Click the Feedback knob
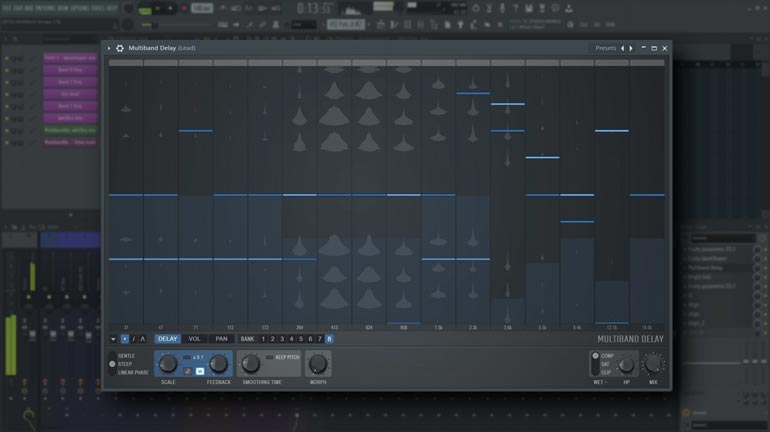The height and width of the screenshot is (432, 770). [x=218, y=364]
